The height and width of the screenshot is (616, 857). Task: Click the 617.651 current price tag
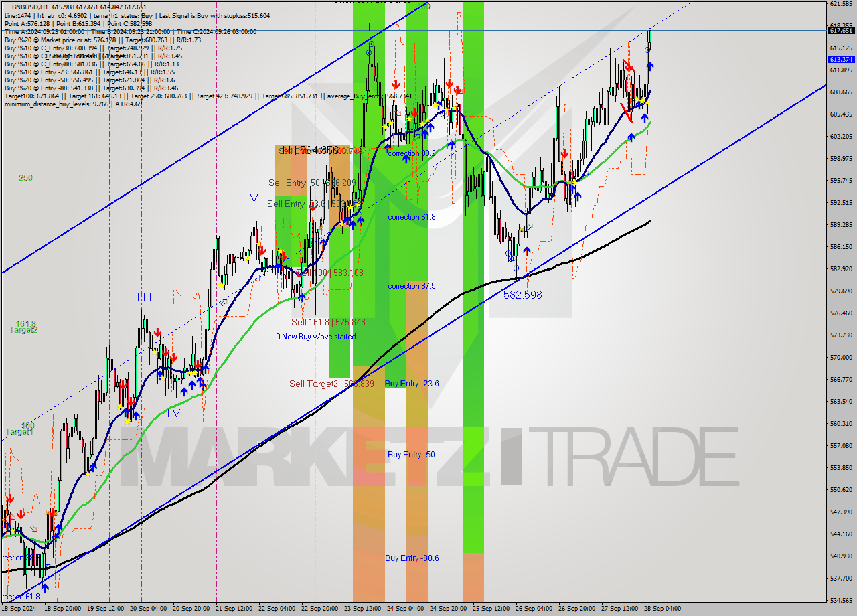tap(841, 30)
